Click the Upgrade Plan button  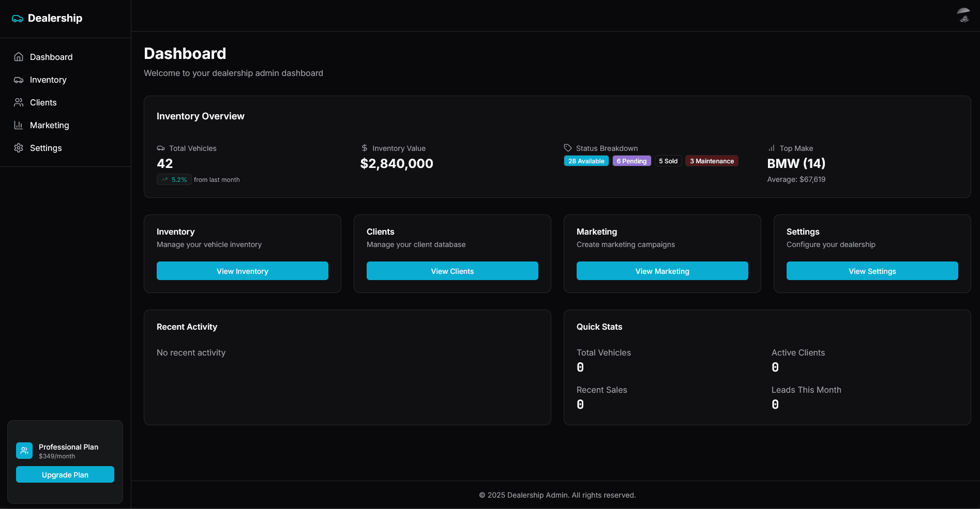point(65,474)
